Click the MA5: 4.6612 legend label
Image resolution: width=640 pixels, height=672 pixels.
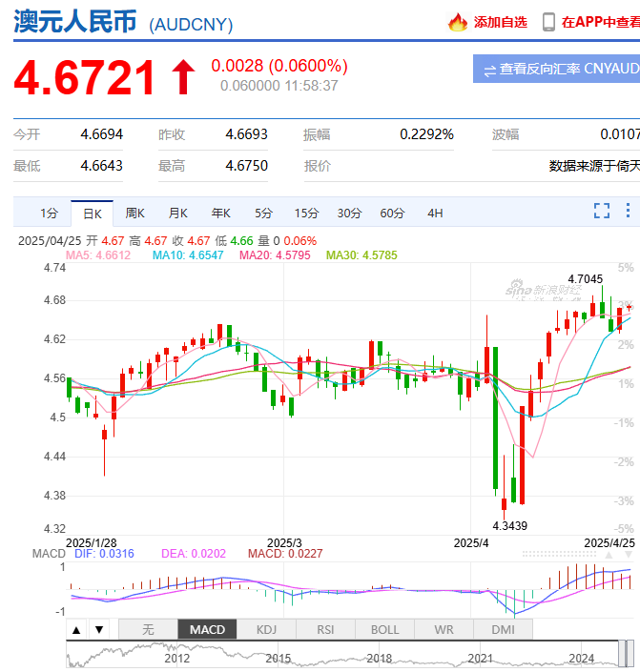click(x=98, y=255)
